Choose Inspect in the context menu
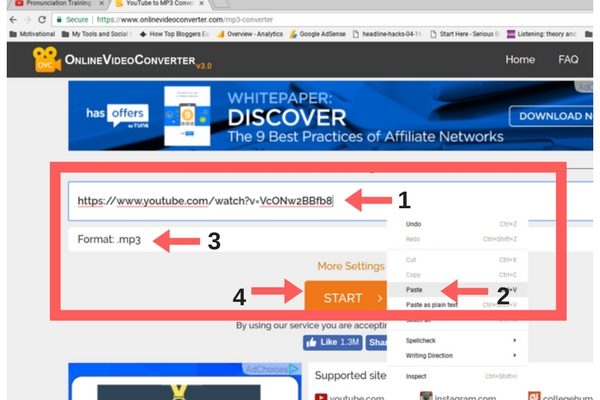 coord(457,376)
